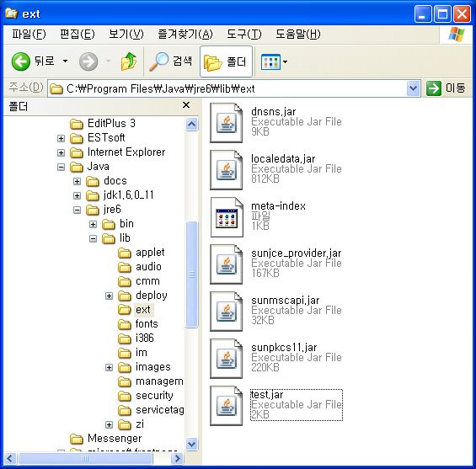476x469 pixels.
Task: Click the meta-index file name
Action: tap(278, 206)
